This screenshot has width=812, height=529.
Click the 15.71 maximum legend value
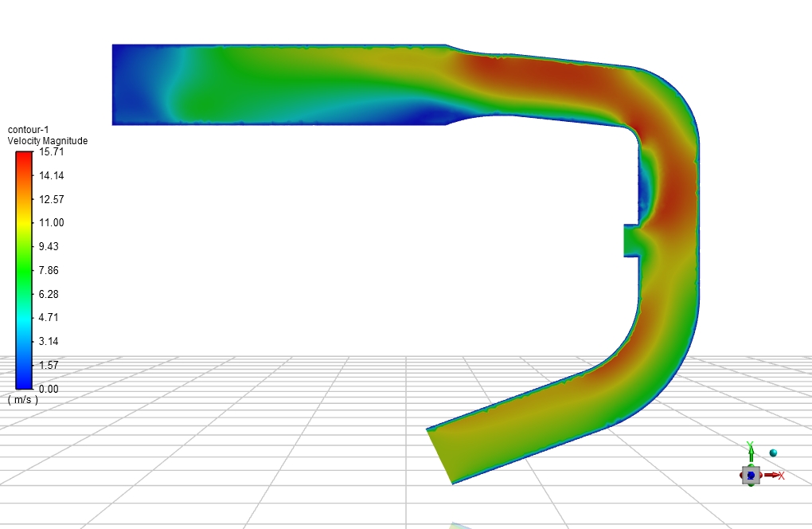click(53, 152)
